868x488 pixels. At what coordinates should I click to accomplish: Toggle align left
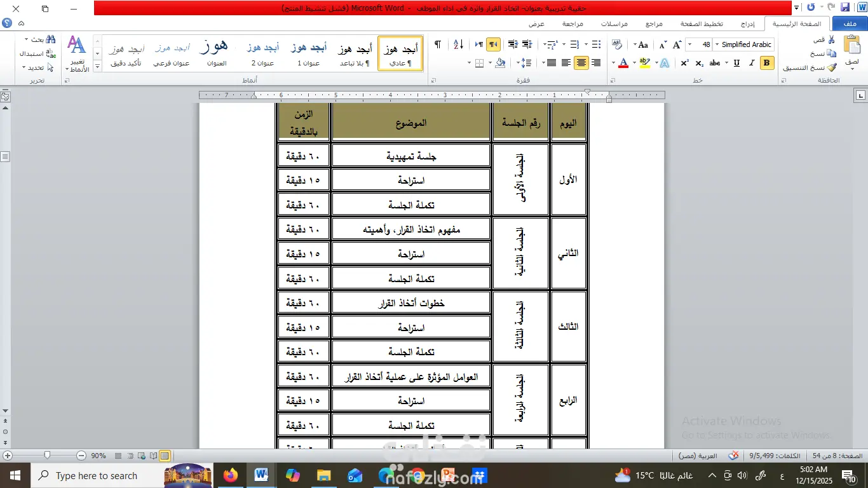pyautogui.click(x=566, y=63)
